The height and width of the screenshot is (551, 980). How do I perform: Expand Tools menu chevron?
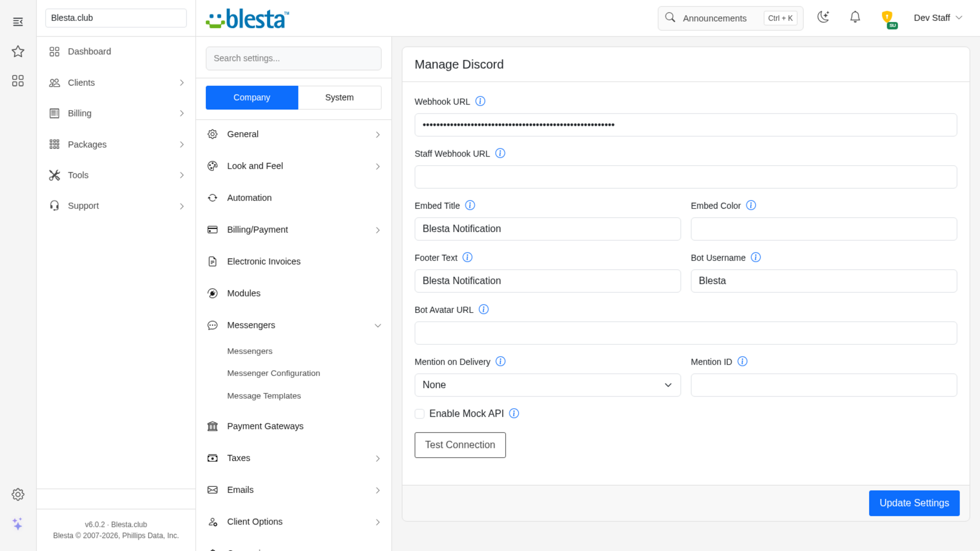click(x=182, y=175)
